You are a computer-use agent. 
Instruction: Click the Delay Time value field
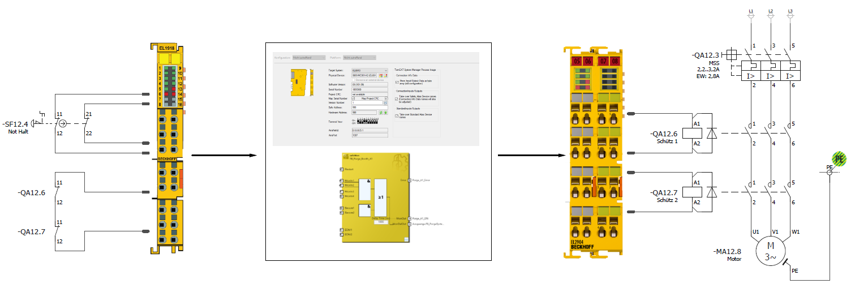tap(382, 222)
